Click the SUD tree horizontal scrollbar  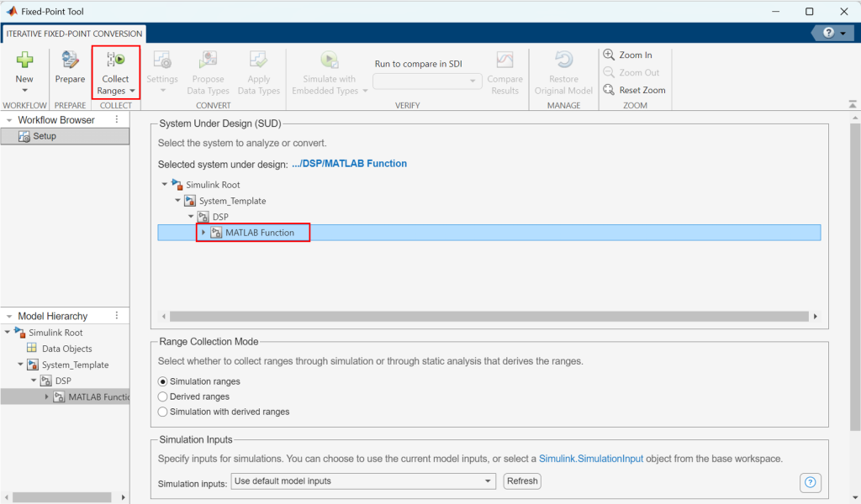[489, 317]
